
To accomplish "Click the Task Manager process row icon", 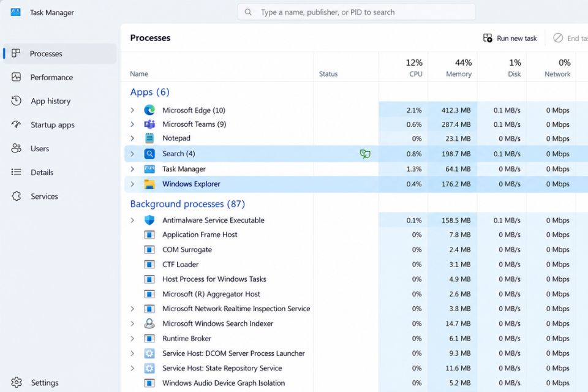I will pos(149,169).
